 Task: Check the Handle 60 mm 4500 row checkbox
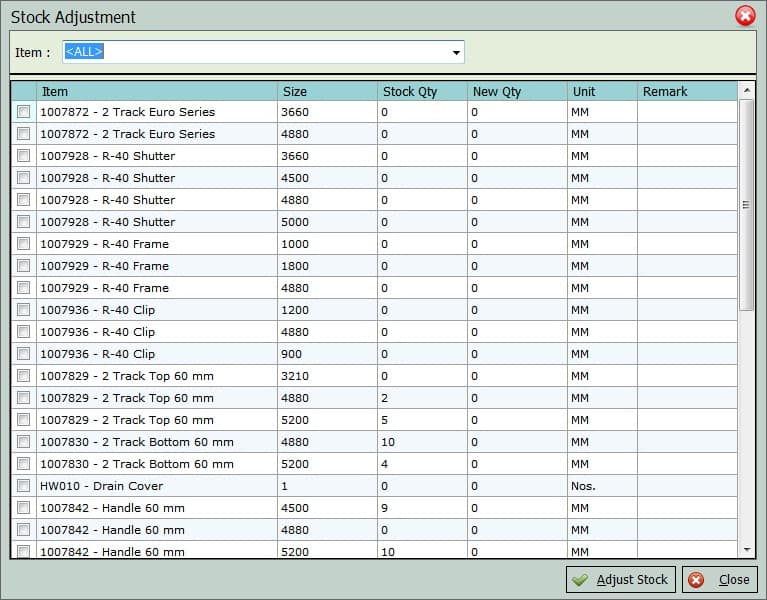point(23,508)
